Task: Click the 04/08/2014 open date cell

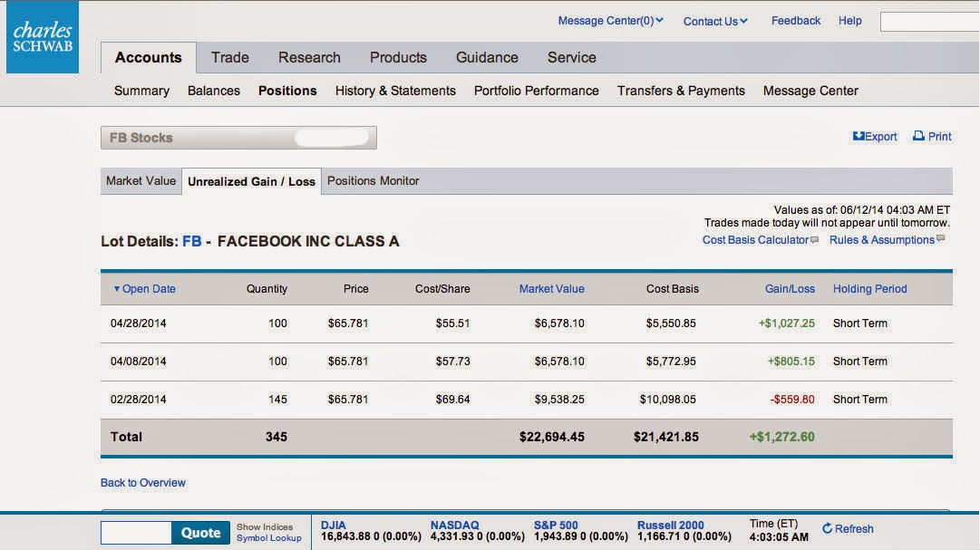Action: pyautogui.click(x=139, y=362)
